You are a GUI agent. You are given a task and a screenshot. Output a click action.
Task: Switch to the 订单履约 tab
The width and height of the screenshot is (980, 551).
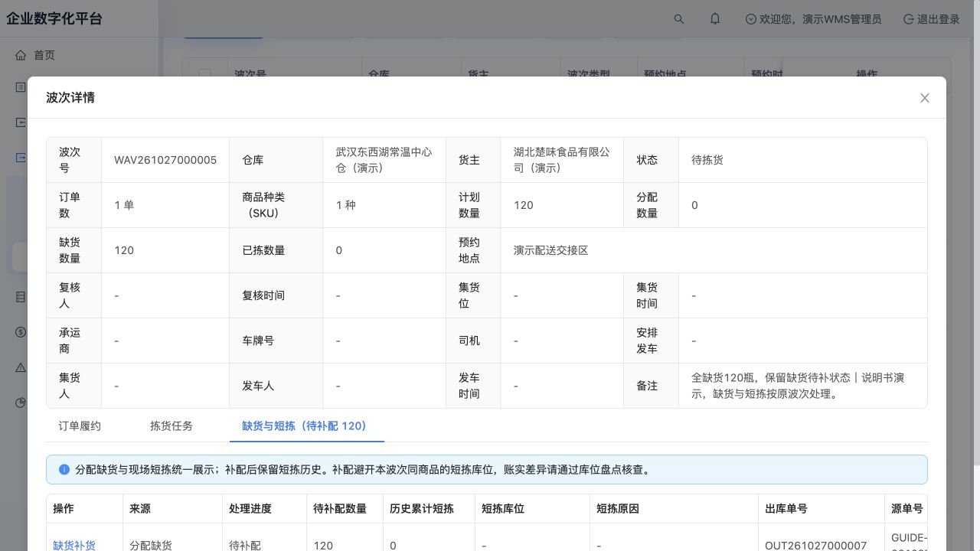80,425
